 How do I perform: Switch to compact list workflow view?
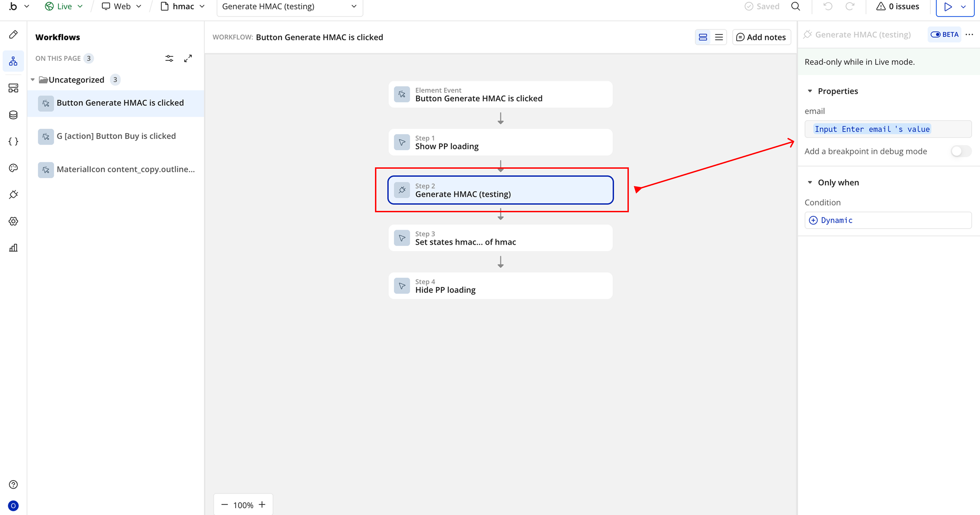click(x=719, y=37)
